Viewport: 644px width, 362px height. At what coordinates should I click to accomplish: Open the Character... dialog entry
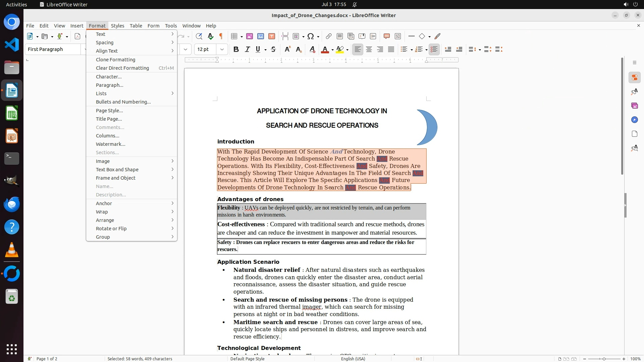tap(109, 77)
